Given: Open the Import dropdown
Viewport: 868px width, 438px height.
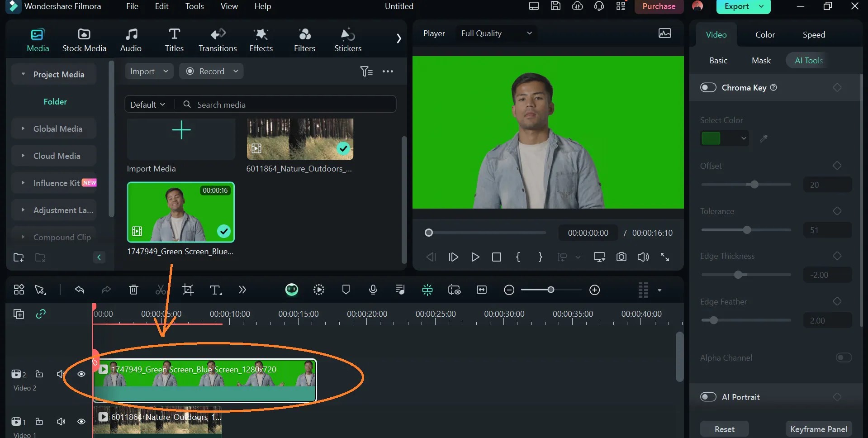Looking at the screenshot, I should coord(149,71).
